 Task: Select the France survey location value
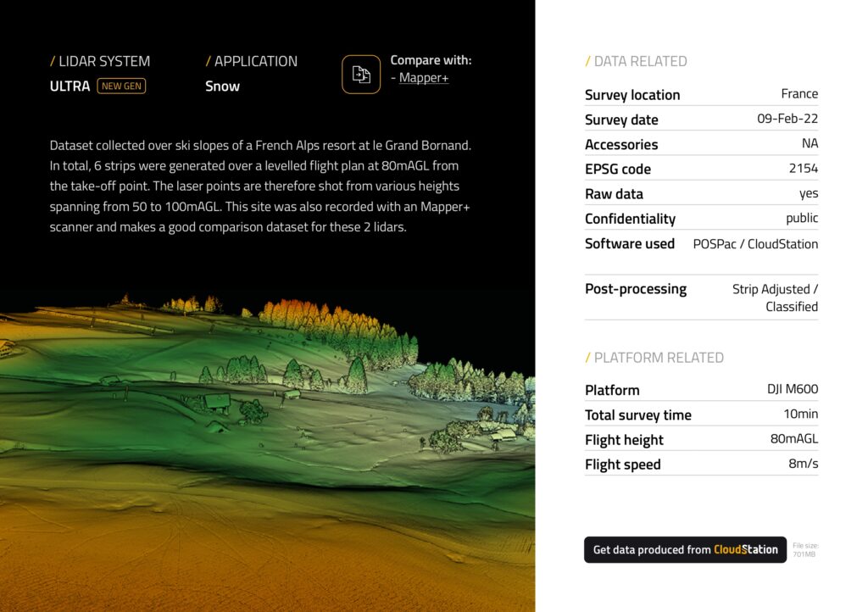[799, 94]
